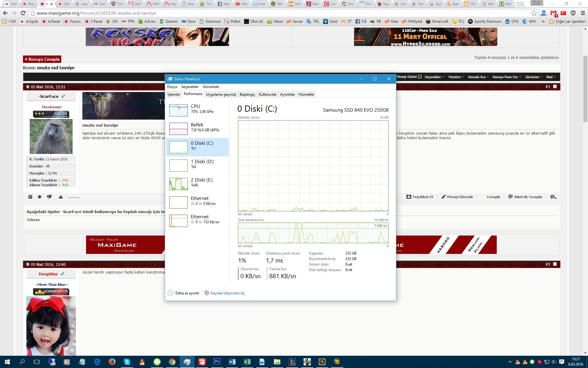Click the '+ Konuyu Cevapla' button
The width and height of the screenshot is (588, 368).
tap(42, 59)
